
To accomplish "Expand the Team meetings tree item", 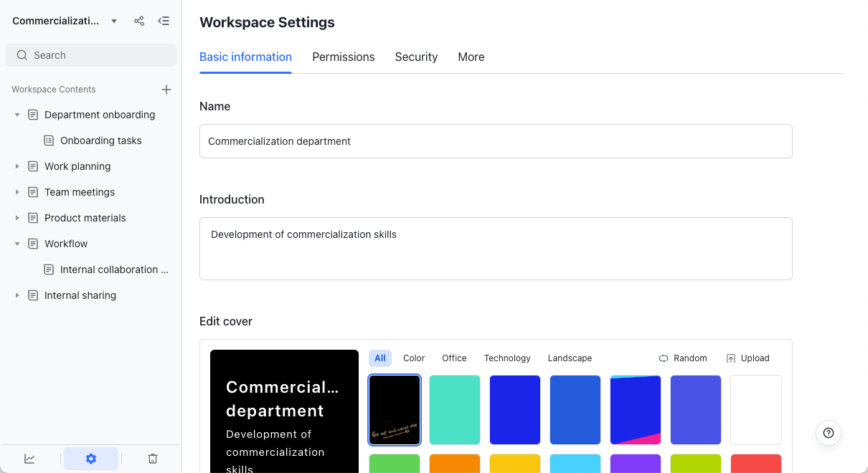I will 17,192.
